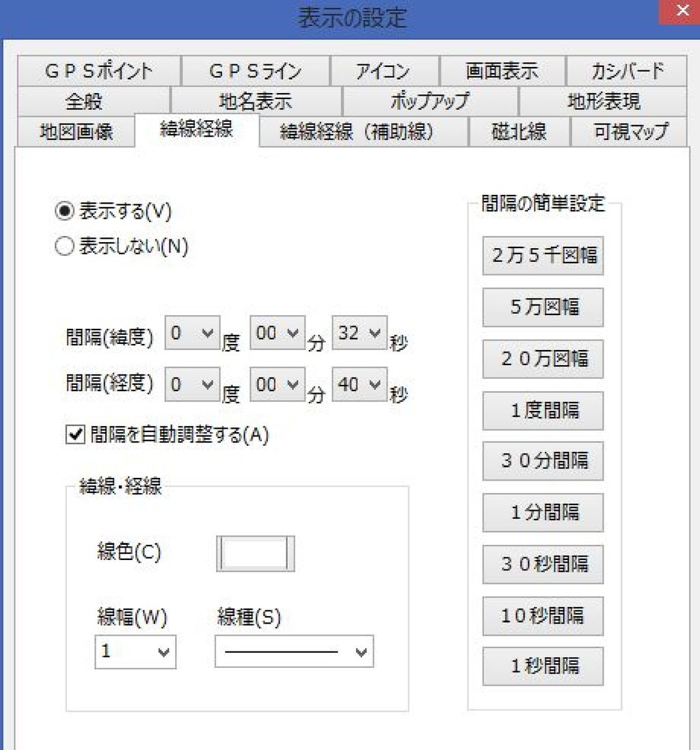700x750 pixels.
Task: Open the 可視マップ tab
Action: 629,131
